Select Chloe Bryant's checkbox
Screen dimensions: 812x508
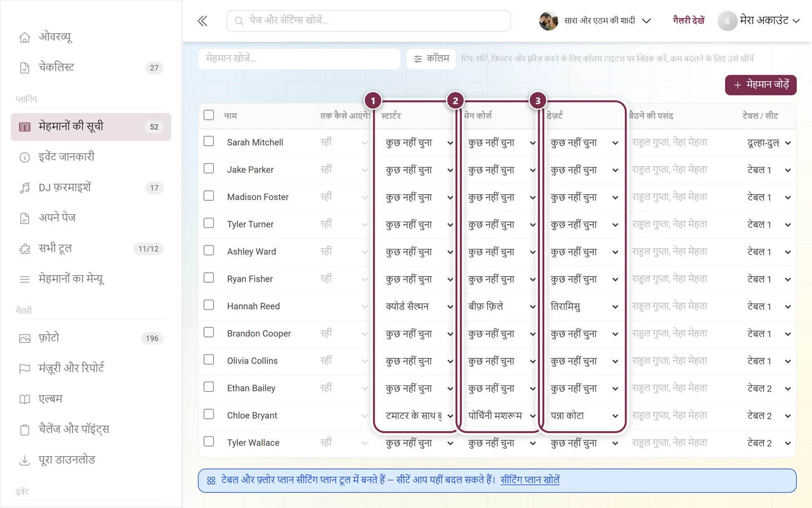pyautogui.click(x=209, y=414)
